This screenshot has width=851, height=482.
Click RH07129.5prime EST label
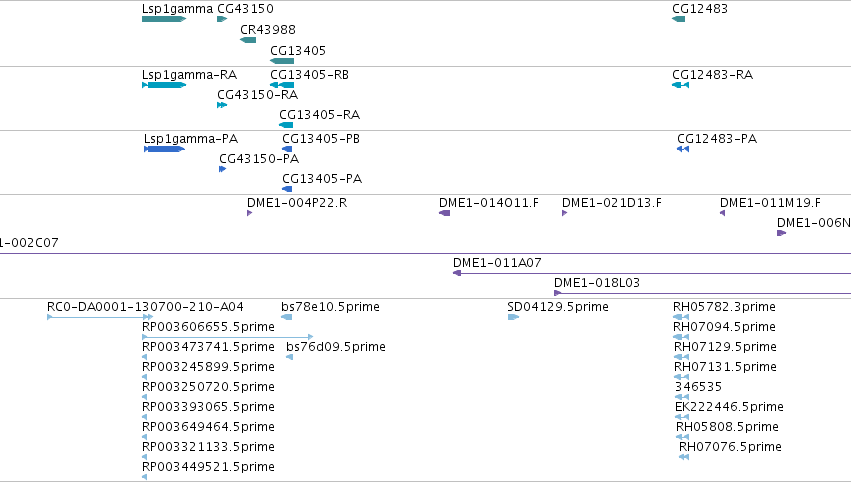pos(726,347)
